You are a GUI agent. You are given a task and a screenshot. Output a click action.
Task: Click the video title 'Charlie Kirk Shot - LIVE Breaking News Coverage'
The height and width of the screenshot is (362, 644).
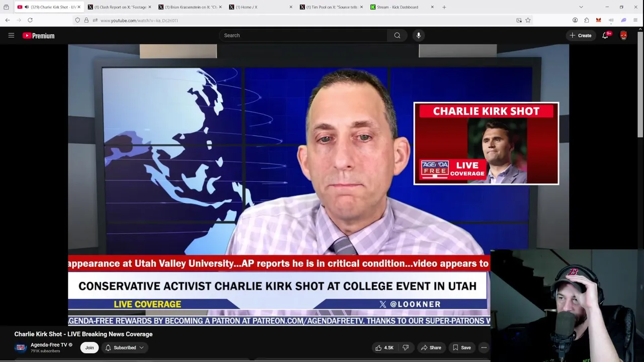click(84, 334)
